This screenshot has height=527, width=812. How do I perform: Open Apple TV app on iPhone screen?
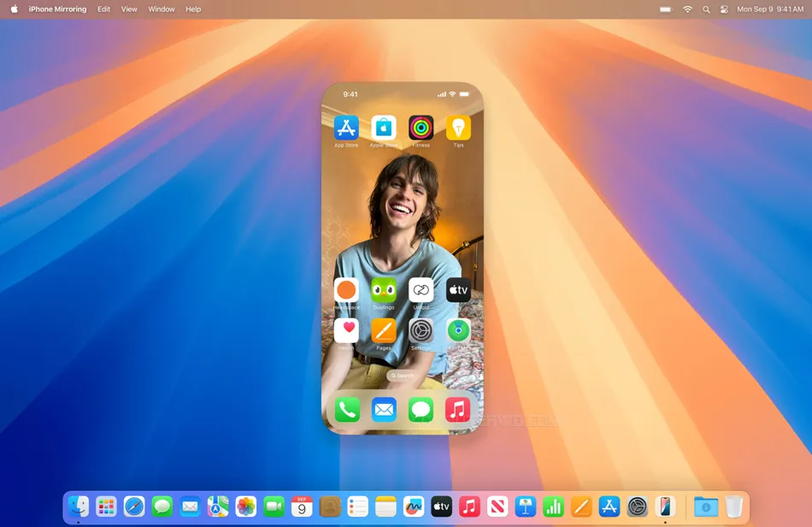(x=458, y=290)
